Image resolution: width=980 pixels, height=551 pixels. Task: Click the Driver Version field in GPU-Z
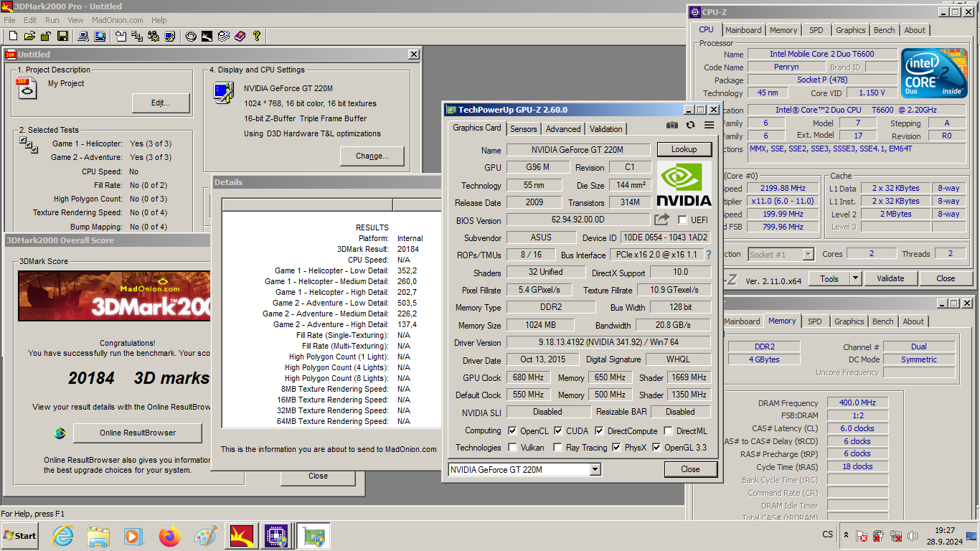(x=608, y=343)
